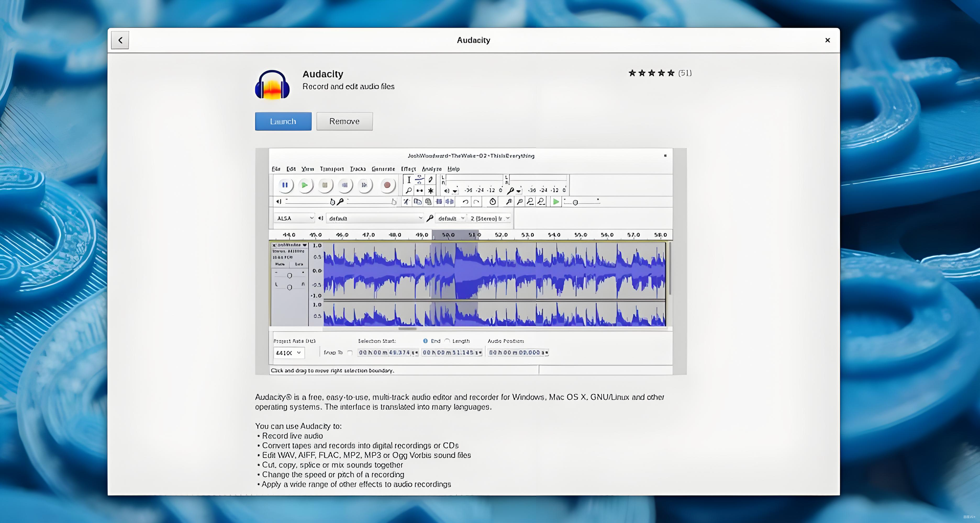Select the Draw pencil tool
Image resolution: width=980 pixels, height=523 pixels.
pos(430,180)
